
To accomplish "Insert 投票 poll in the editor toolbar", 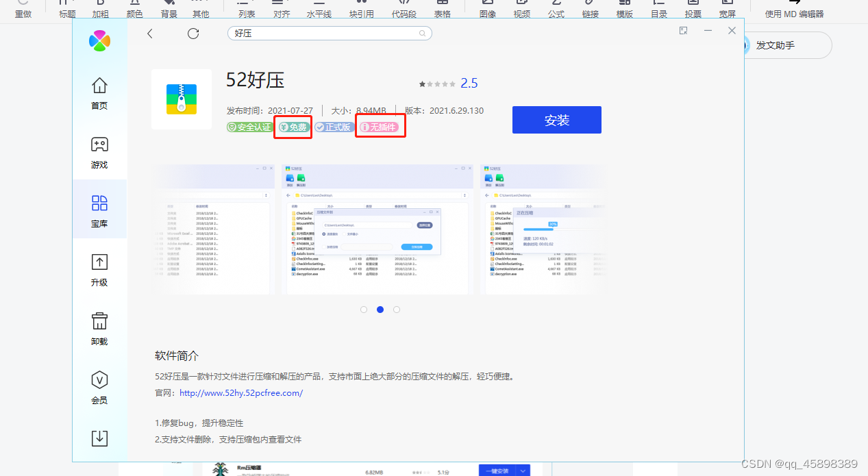I will tap(693, 10).
